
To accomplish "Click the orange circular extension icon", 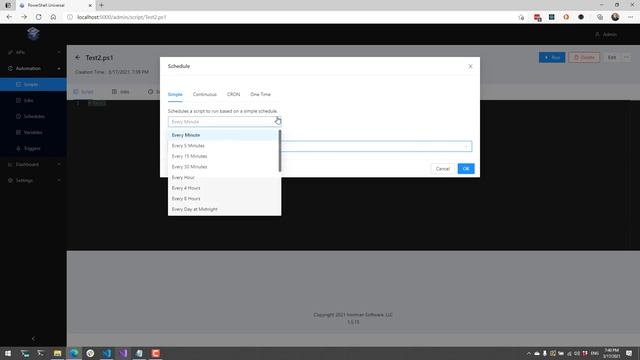I will tap(566, 17).
